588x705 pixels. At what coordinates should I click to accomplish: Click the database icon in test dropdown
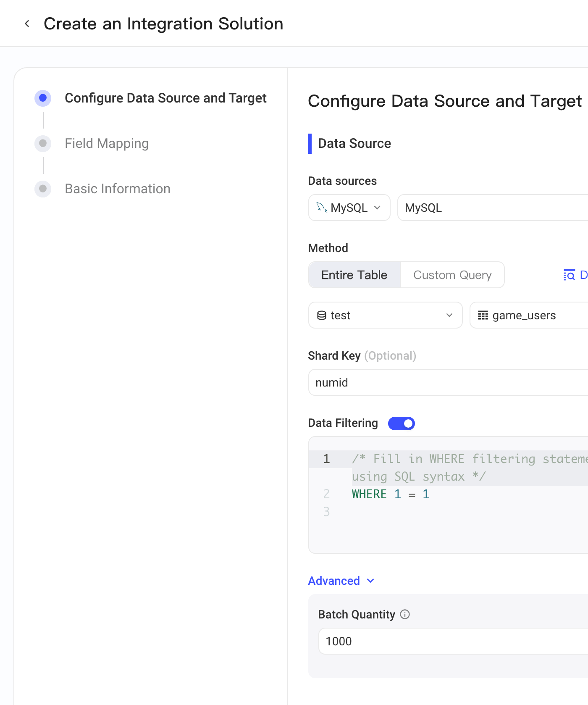coord(322,315)
